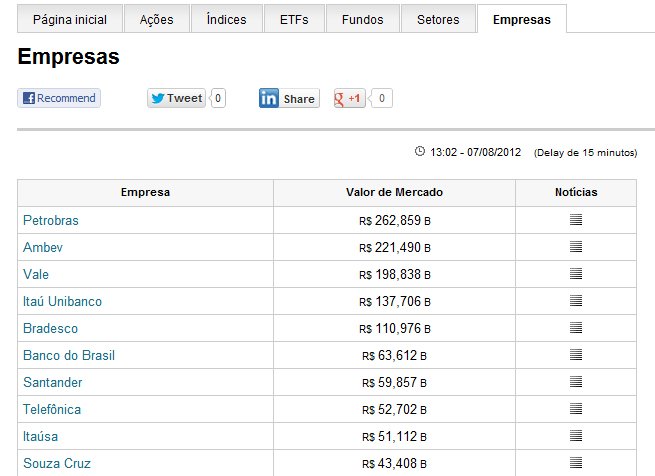Open the Ambev company link
This screenshot has width=655, height=476.
point(43,247)
